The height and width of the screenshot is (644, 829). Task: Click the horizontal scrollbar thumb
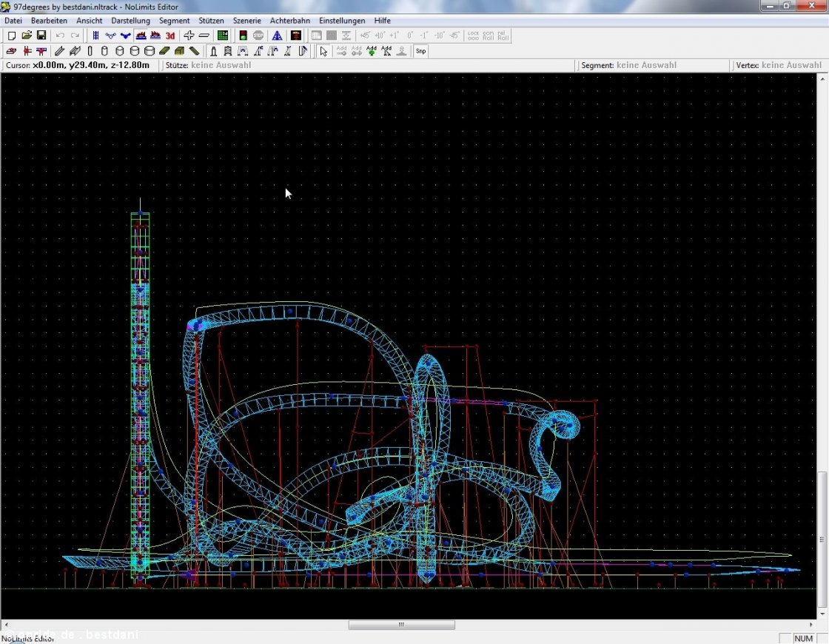(x=401, y=625)
